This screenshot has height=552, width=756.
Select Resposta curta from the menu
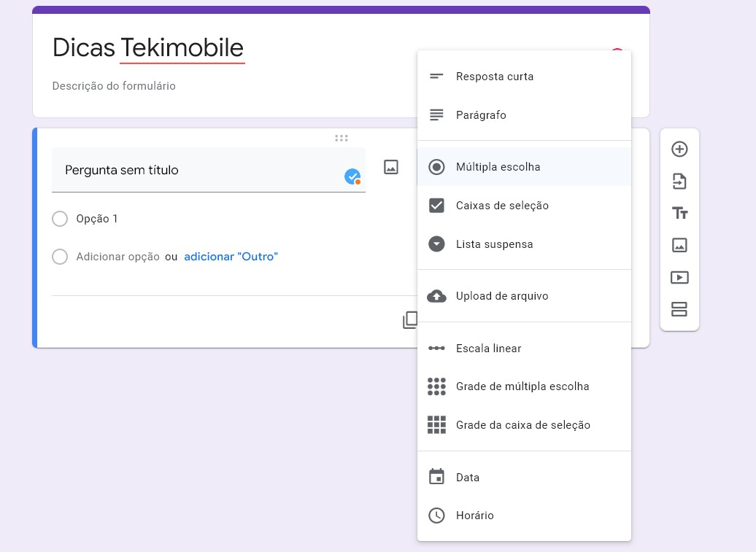point(524,77)
